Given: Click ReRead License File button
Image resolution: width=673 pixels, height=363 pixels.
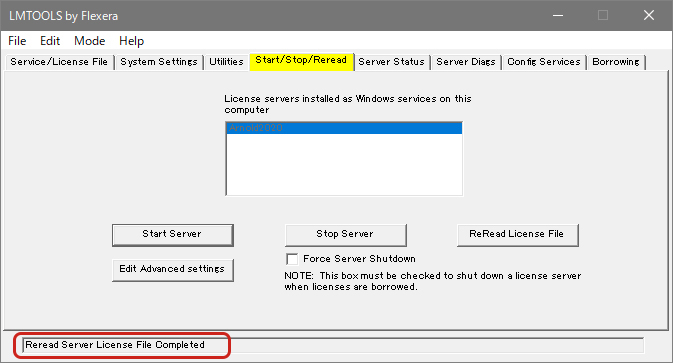Looking at the screenshot, I should click(x=518, y=235).
